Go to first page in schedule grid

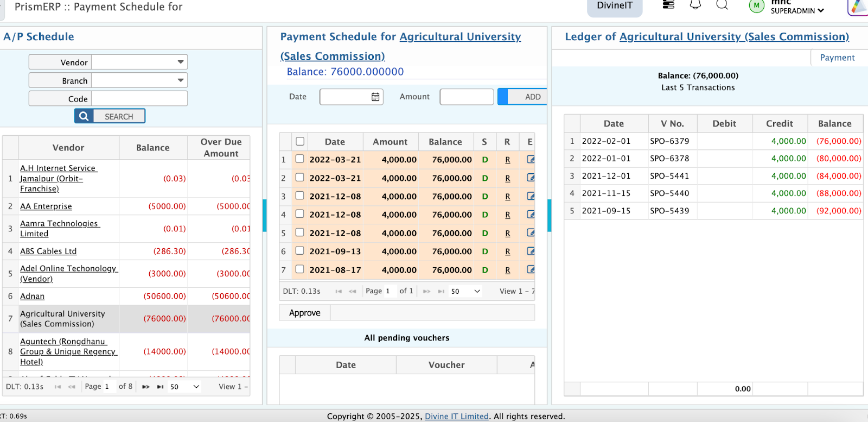339,291
